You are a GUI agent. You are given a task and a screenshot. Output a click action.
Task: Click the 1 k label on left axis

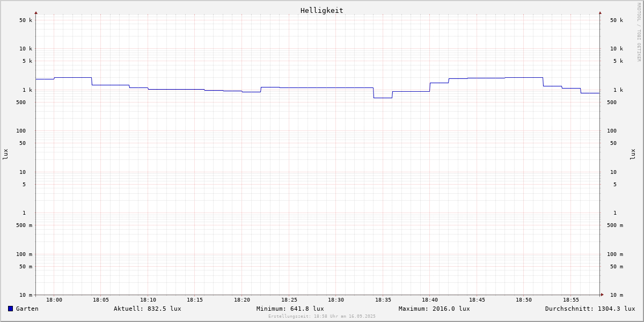[x=27, y=90]
